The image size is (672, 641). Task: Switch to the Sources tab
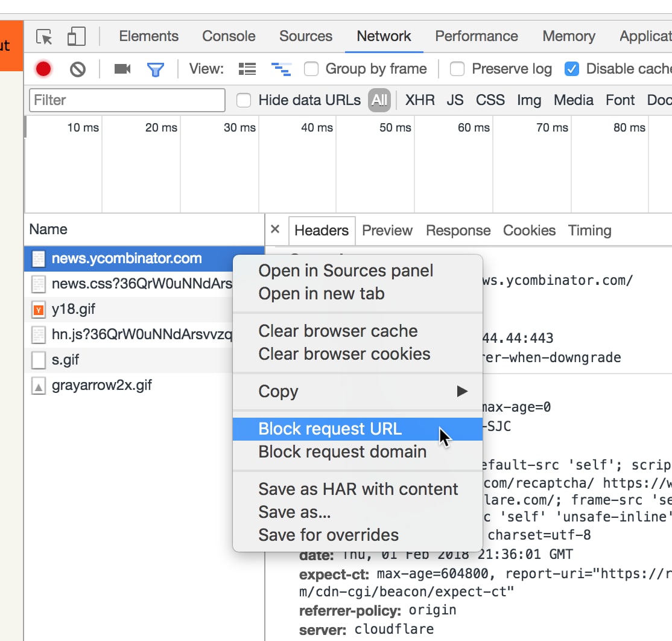click(306, 36)
